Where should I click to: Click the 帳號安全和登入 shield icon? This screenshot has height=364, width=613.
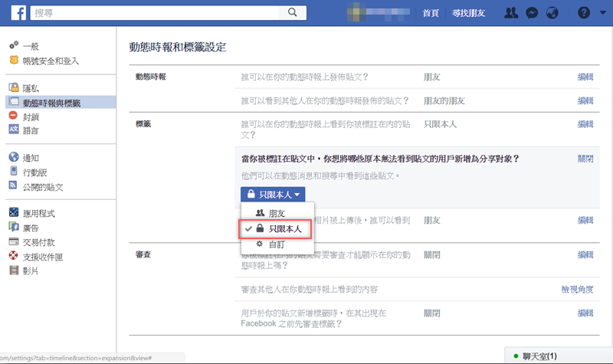click(x=14, y=60)
